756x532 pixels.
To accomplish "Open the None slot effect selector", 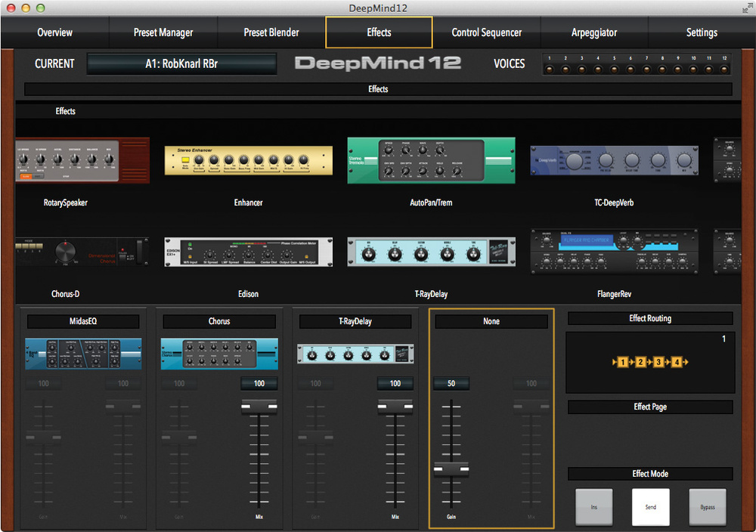I will pyautogui.click(x=491, y=321).
